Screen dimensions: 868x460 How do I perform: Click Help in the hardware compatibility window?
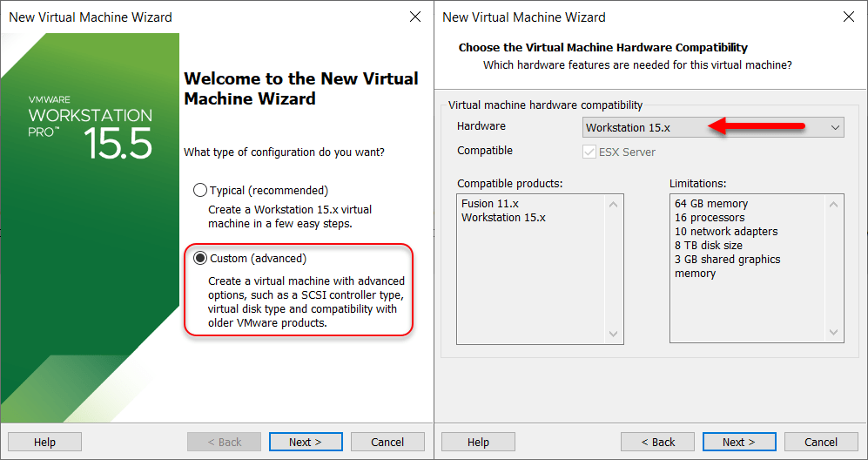point(478,442)
